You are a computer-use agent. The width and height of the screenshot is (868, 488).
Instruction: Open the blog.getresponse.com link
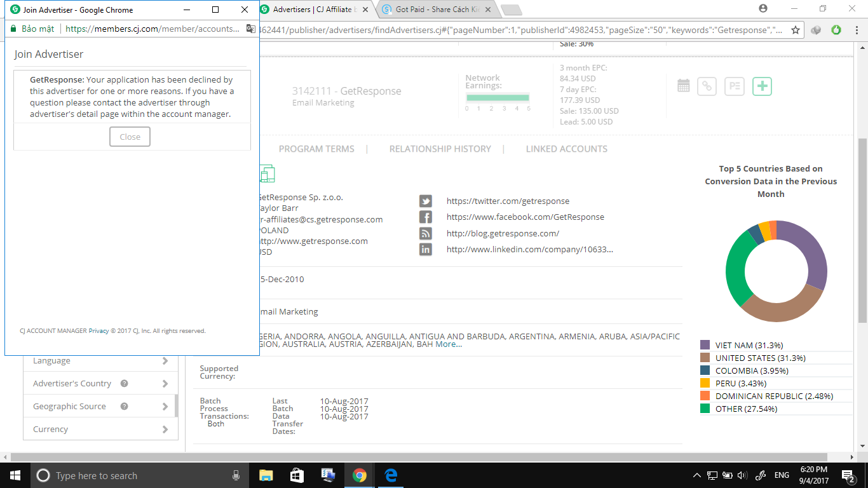(503, 233)
